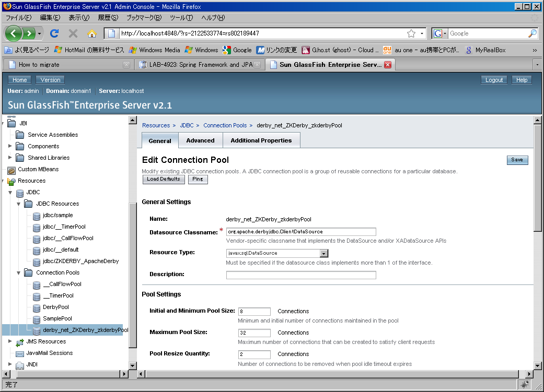Screen dimensions: 544x392
Task: Click the Datasource Classname field
Action: (x=301, y=232)
